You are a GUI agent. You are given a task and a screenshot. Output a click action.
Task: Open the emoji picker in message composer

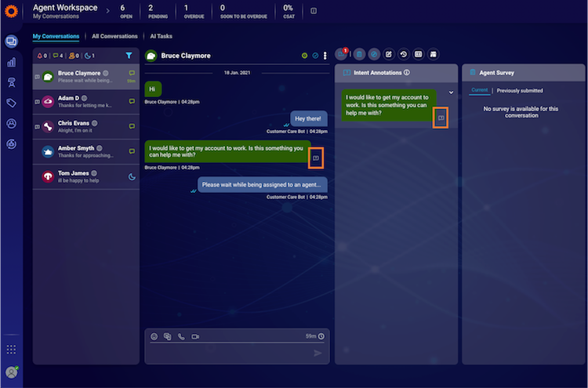tap(154, 336)
